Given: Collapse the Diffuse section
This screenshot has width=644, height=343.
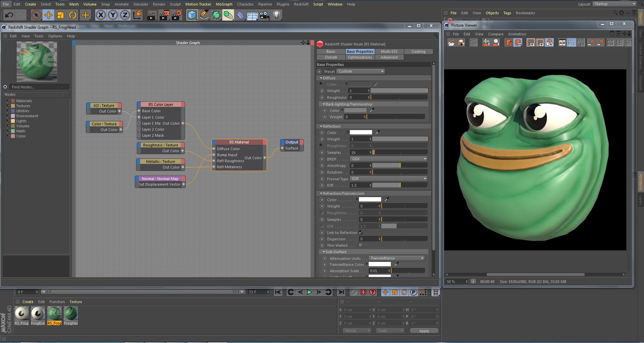Looking at the screenshot, I should 321,78.
